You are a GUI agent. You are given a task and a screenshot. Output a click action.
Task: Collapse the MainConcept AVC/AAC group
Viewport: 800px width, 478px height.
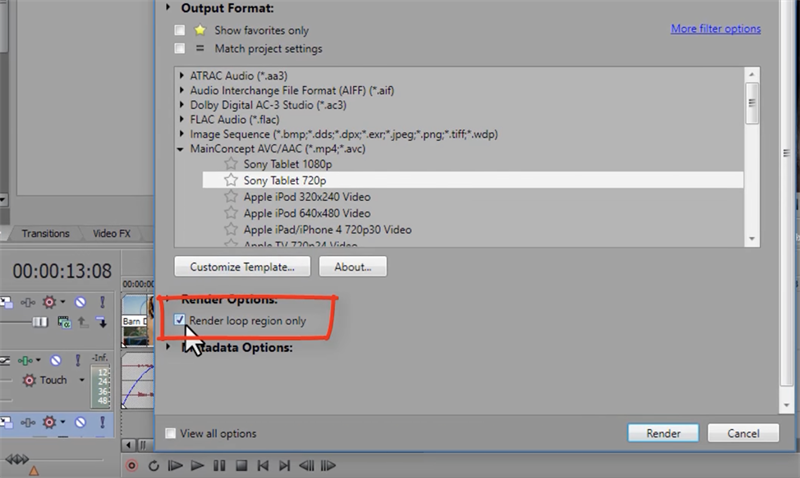click(181, 149)
